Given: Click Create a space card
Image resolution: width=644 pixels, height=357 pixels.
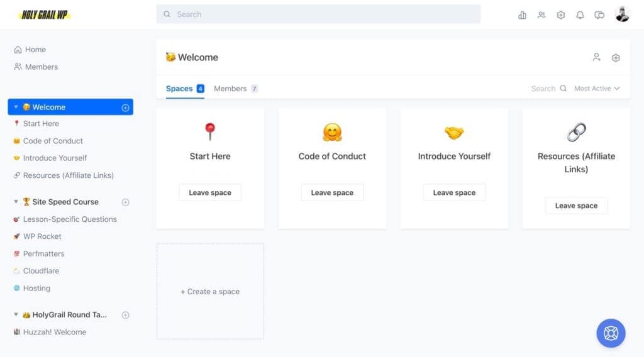Looking at the screenshot, I should pyautogui.click(x=210, y=292).
